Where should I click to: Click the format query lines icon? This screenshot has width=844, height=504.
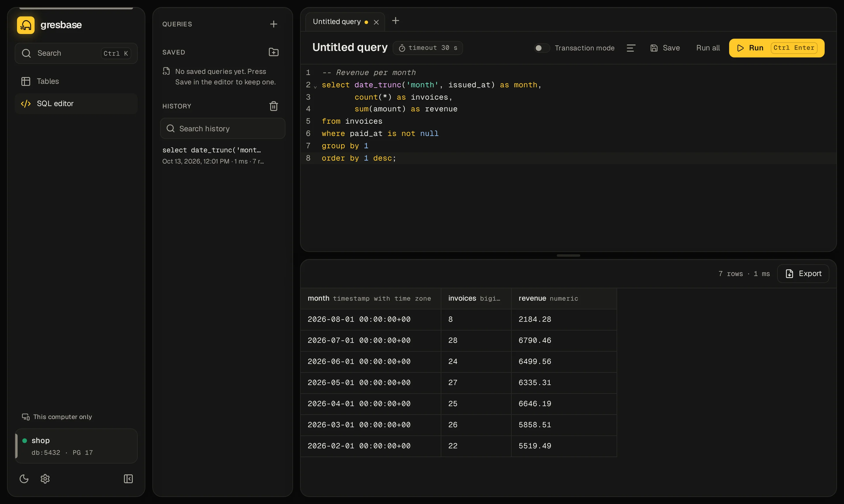point(631,48)
